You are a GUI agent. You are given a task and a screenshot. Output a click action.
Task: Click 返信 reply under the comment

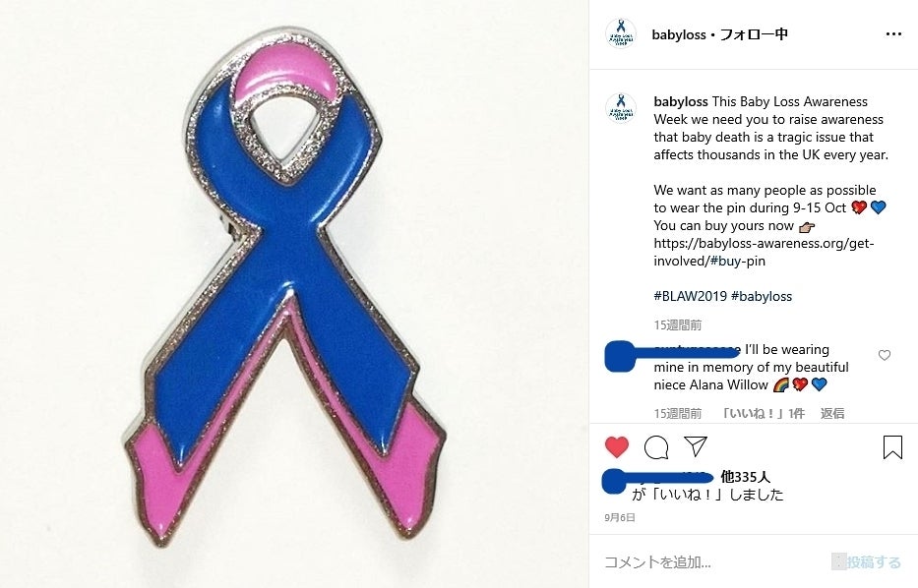coord(832,414)
